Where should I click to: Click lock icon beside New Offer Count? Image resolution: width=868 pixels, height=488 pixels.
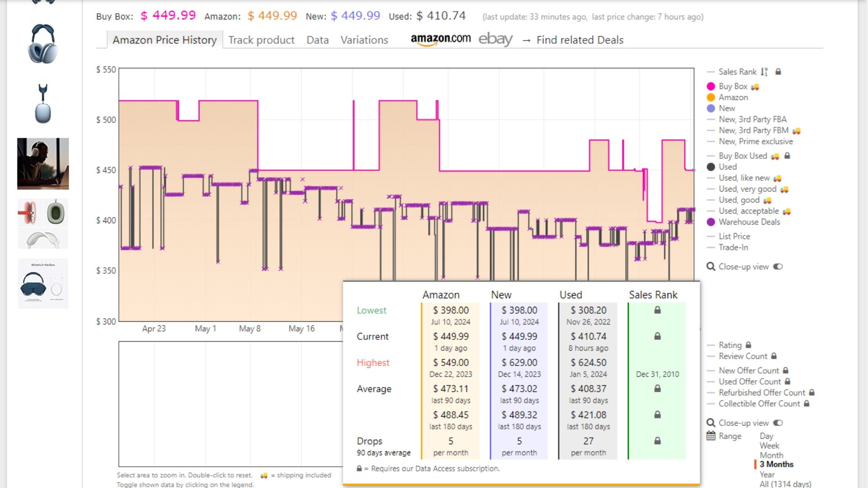(x=785, y=371)
